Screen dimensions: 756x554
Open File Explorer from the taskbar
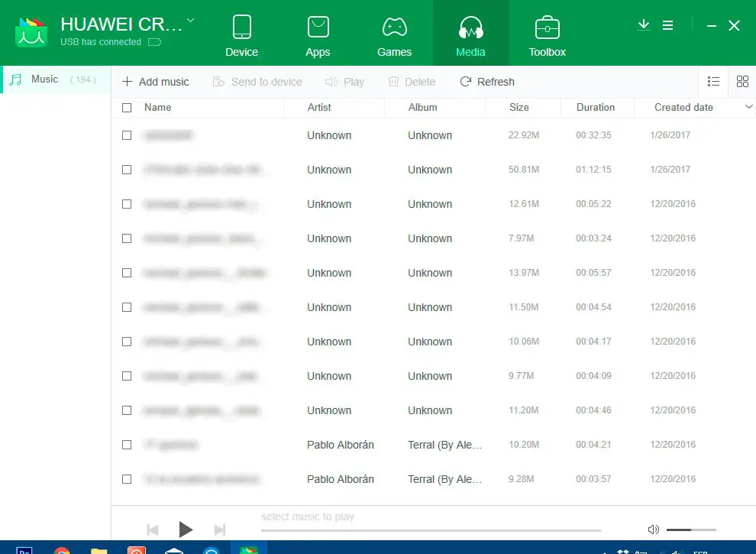click(99, 551)
